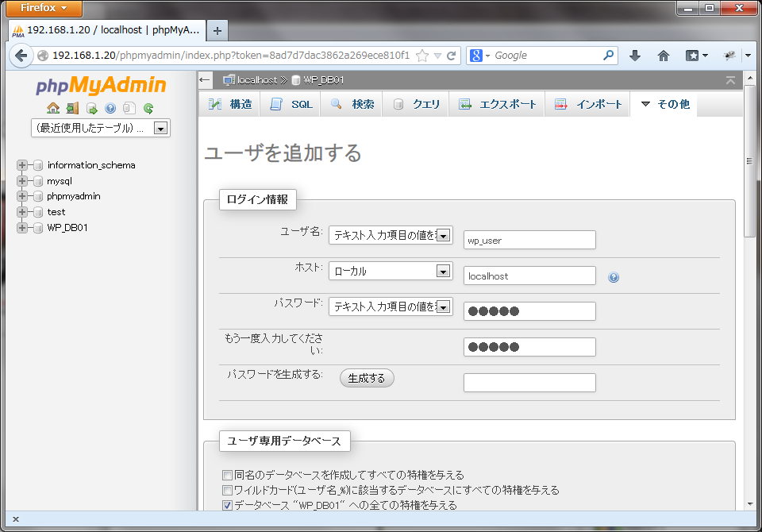Reload navigation panel with green refresh icon

[x=148, y=108]
